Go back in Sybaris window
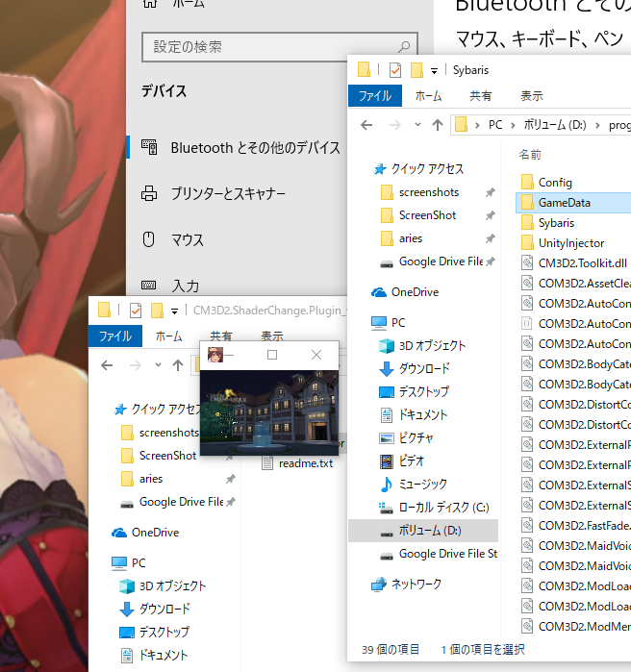The image size is (631, 672). (x=366, y=125)
